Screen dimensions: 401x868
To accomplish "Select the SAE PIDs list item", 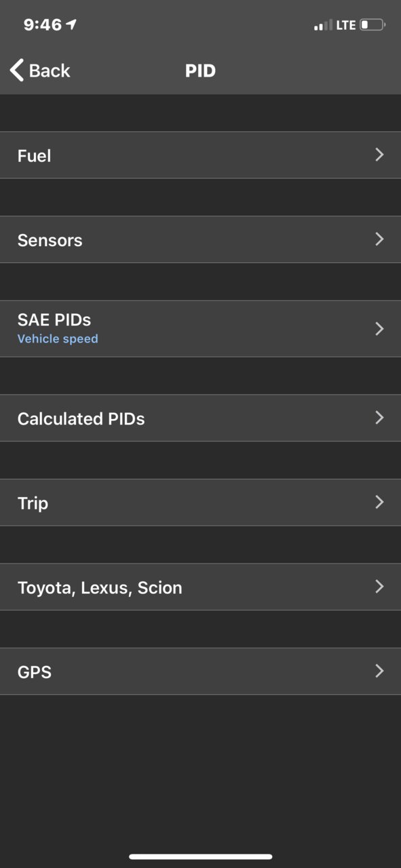I will click(x=200, y=329).
